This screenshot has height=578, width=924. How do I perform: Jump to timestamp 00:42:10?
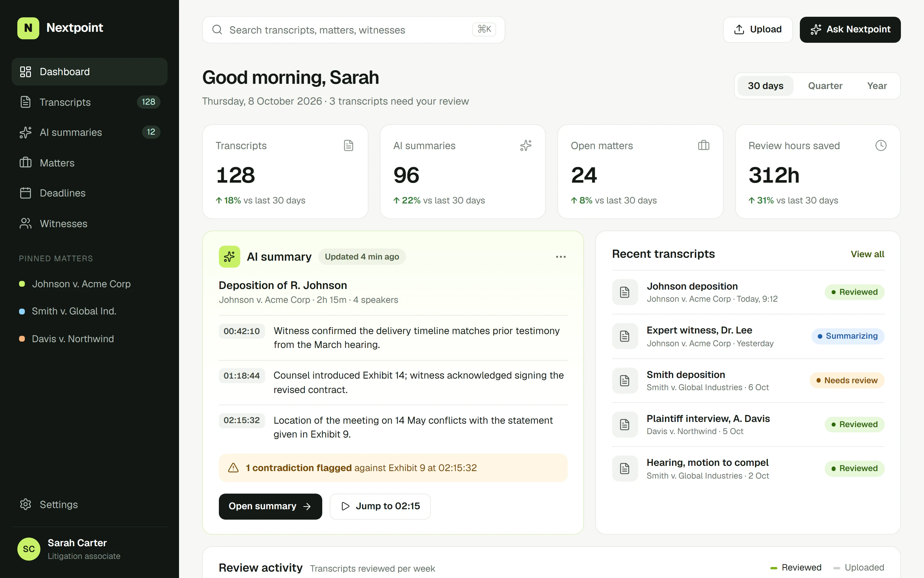point(241,331)
